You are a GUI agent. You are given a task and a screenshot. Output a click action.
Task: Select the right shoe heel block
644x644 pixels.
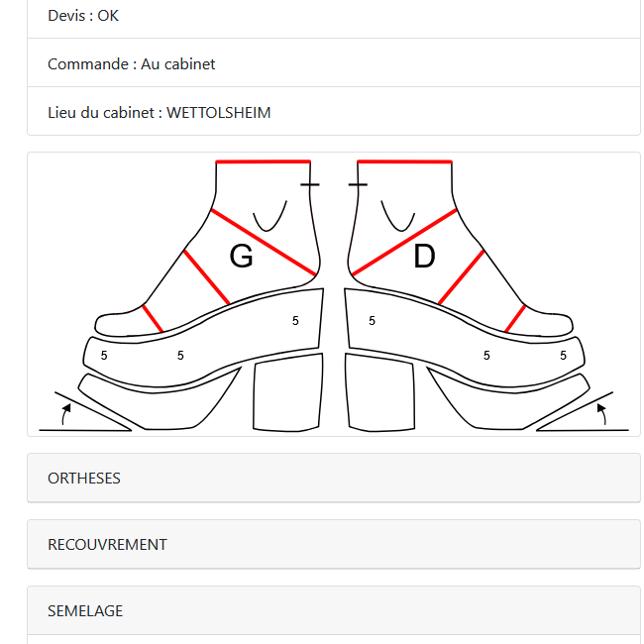tap(379, 392)
